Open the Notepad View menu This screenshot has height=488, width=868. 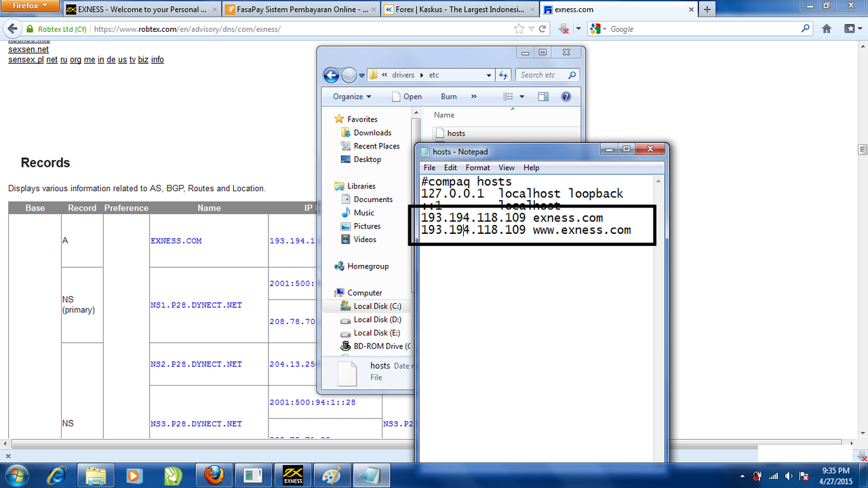pos(507,167)
